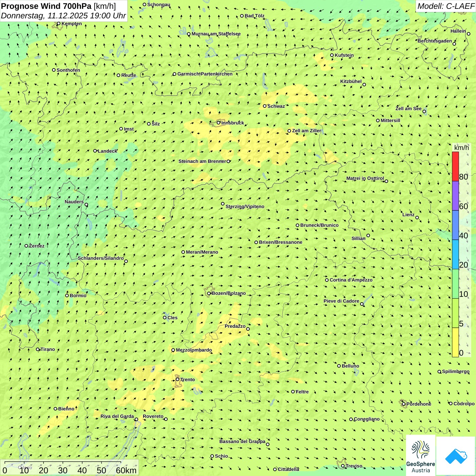
Task: Click the 'Pieve di Cadore' label
Action: click(x=341, y=301)
